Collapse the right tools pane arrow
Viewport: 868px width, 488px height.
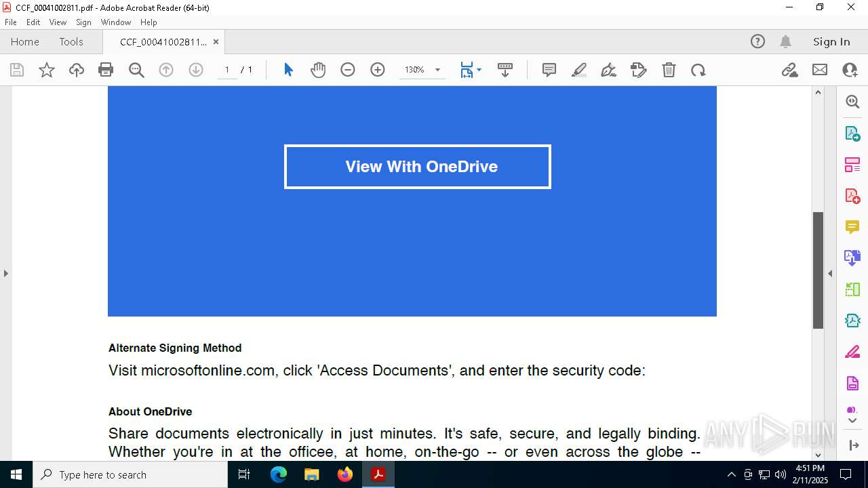click(830, 274)
